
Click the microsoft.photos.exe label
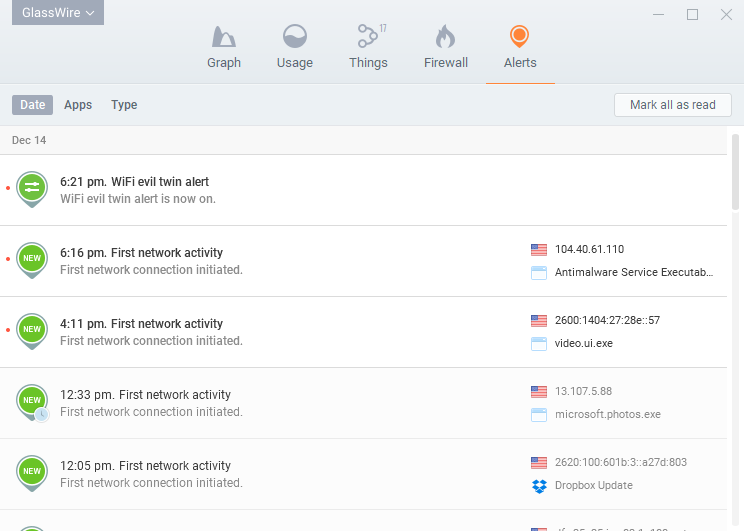[608, 414]
